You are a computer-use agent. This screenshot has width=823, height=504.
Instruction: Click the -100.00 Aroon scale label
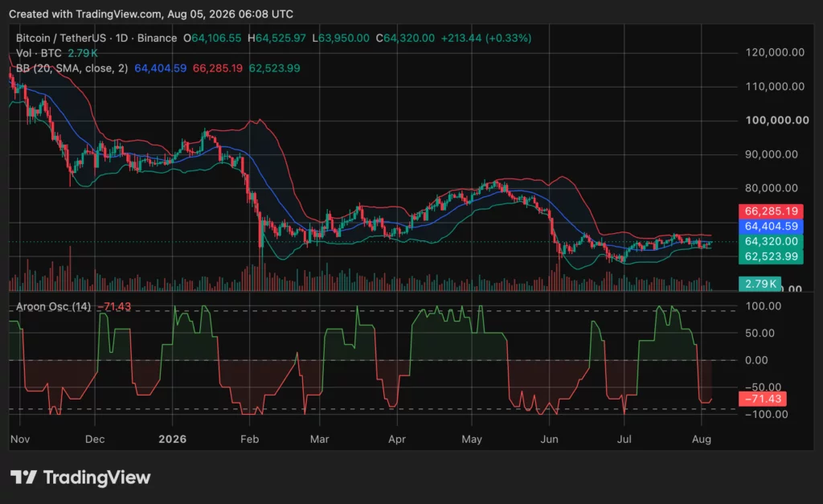click(x=766, y=414)
